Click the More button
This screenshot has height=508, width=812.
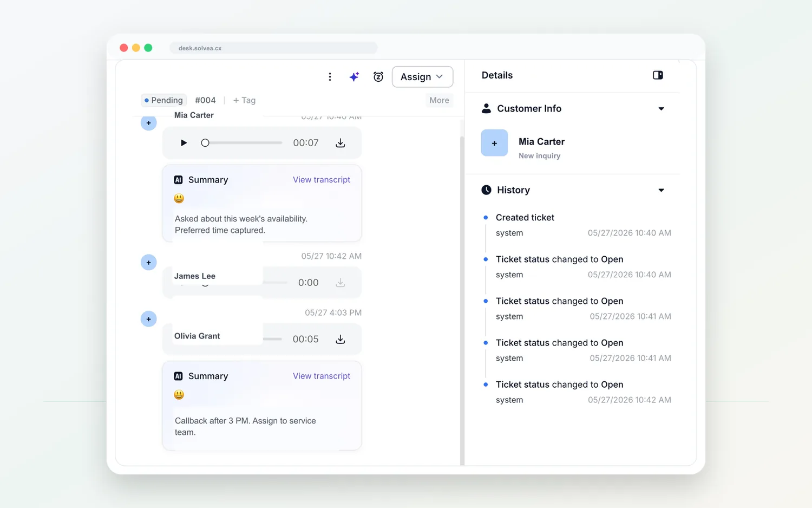click(x=439, y=100)
